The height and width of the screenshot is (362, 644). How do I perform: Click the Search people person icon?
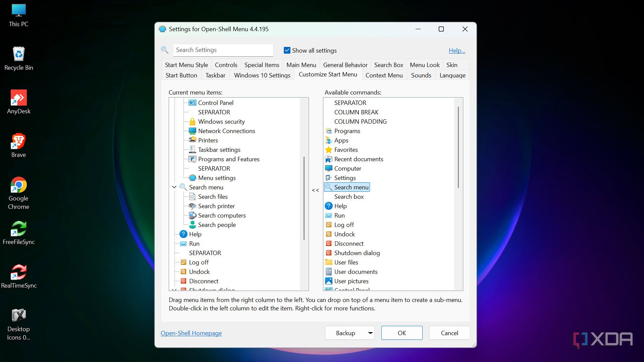click(192, 225)
